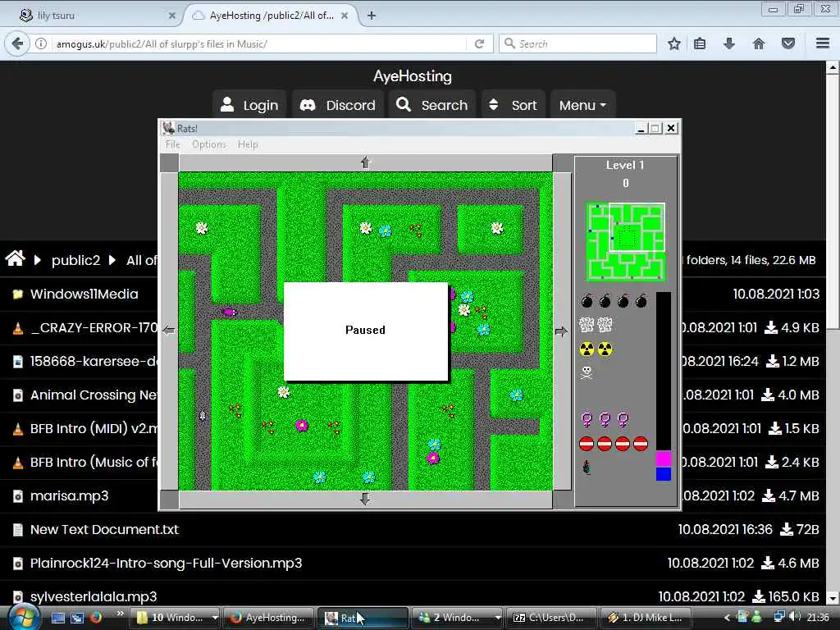840x630 pixels.
Task: Open the Sort options on AyeHosting
Action: 514,105
